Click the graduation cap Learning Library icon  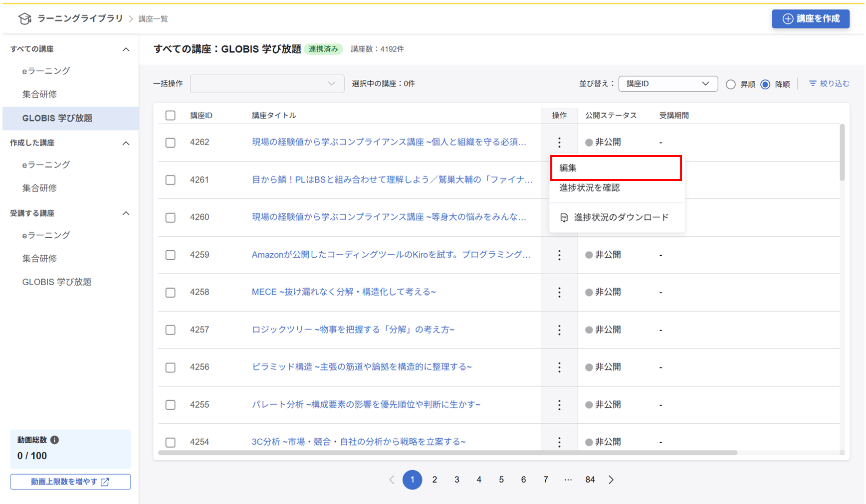(x=24, y=19)
